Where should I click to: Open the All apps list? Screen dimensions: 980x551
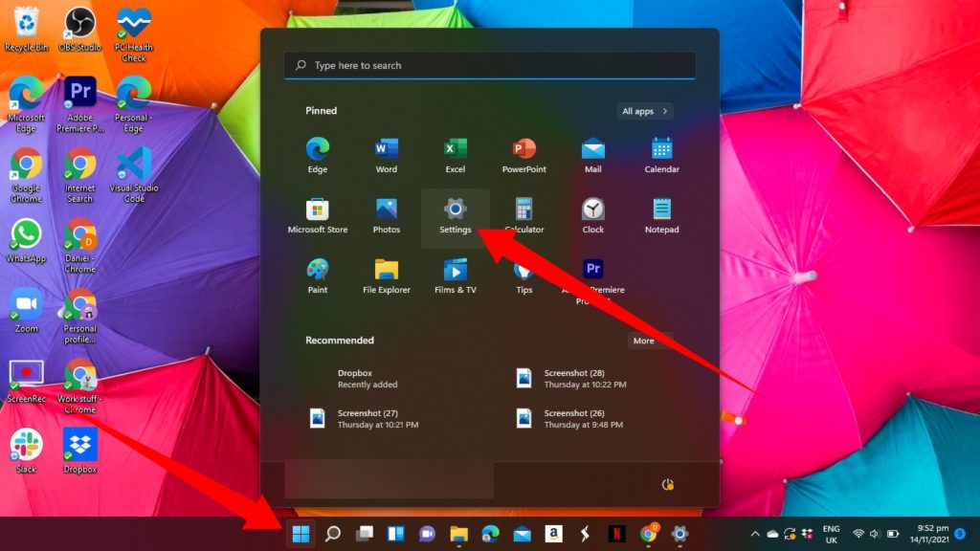click(x=644, y=111)
